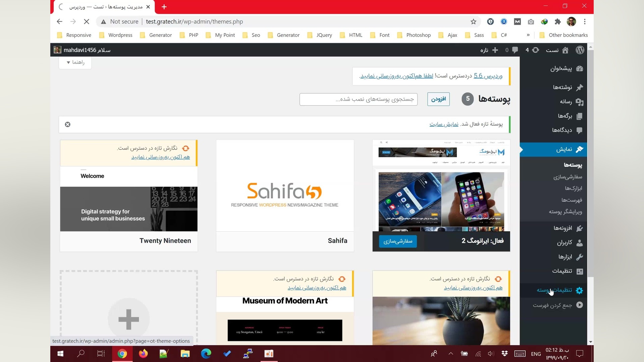
Task: Click Chrome profile avatar
Action: click(571, 22)
